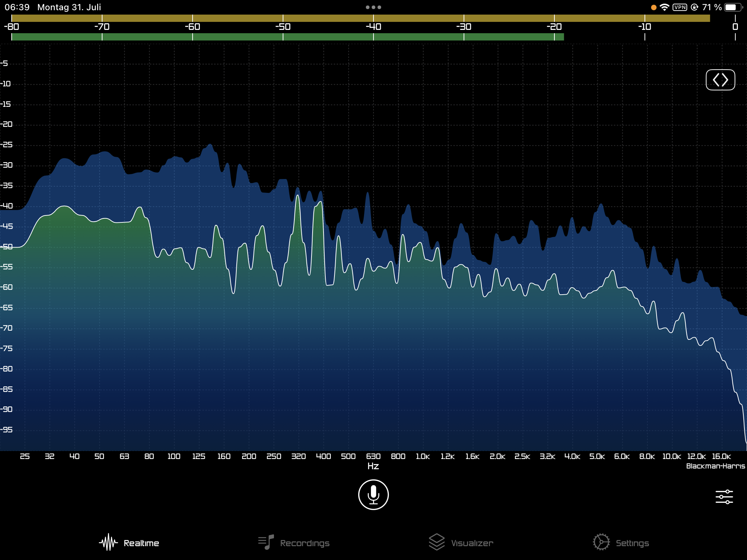Viewport: 747px width, 560px height.
Task: Click the 25 Hz frequency axis label
Action: tap(25, 456)
